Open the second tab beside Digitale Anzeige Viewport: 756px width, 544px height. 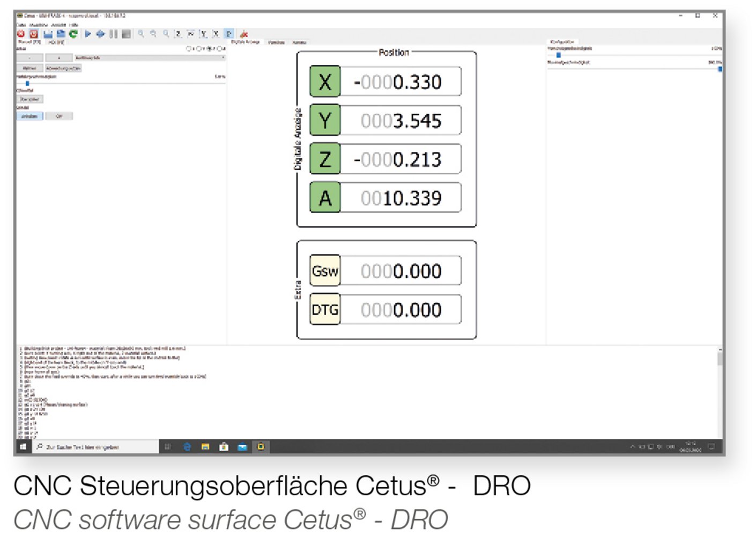click(276, 42)
